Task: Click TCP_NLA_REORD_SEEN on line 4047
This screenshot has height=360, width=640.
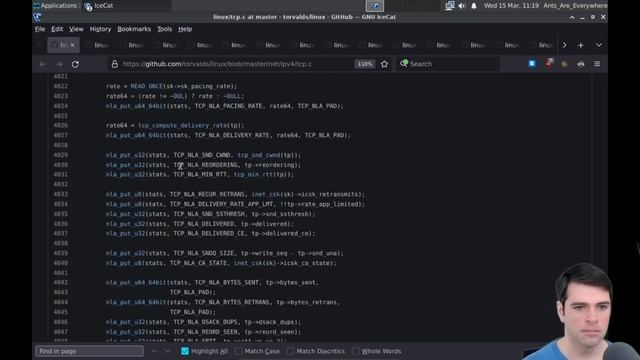Action: (205, 332)
